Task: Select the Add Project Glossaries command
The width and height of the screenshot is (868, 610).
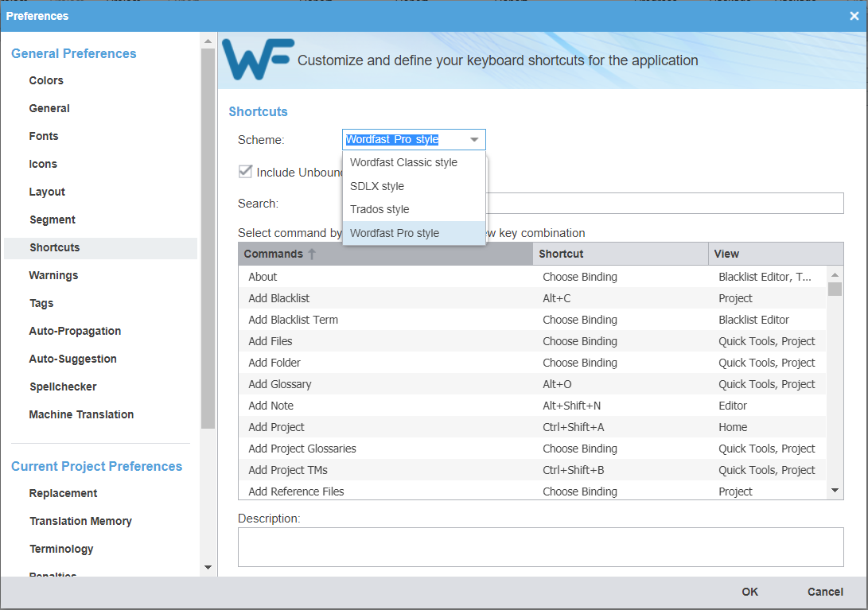Action: (532, 449)
